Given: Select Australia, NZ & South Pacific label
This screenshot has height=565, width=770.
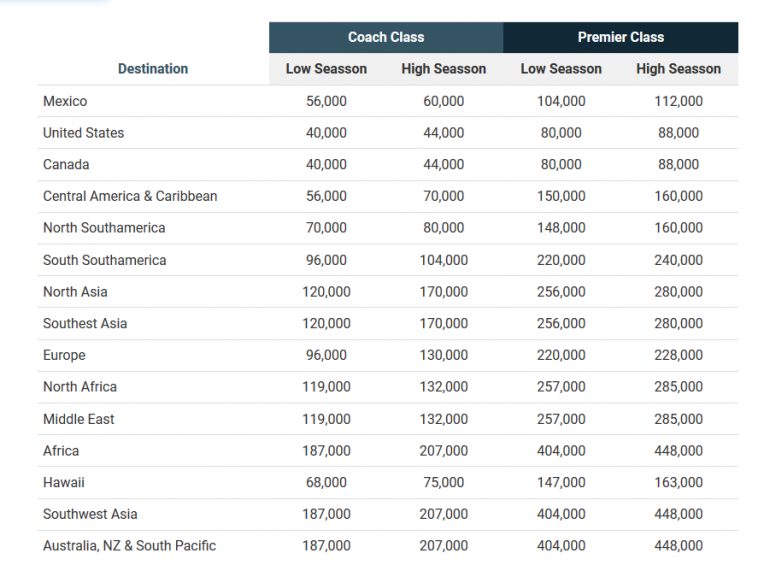Looking at the screenshot, I should pos(129,546).
